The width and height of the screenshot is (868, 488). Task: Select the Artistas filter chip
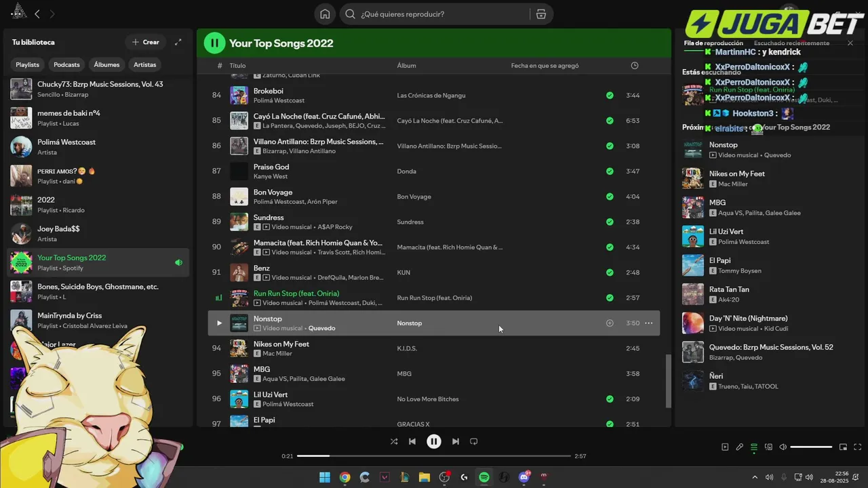tap(145, 64)
